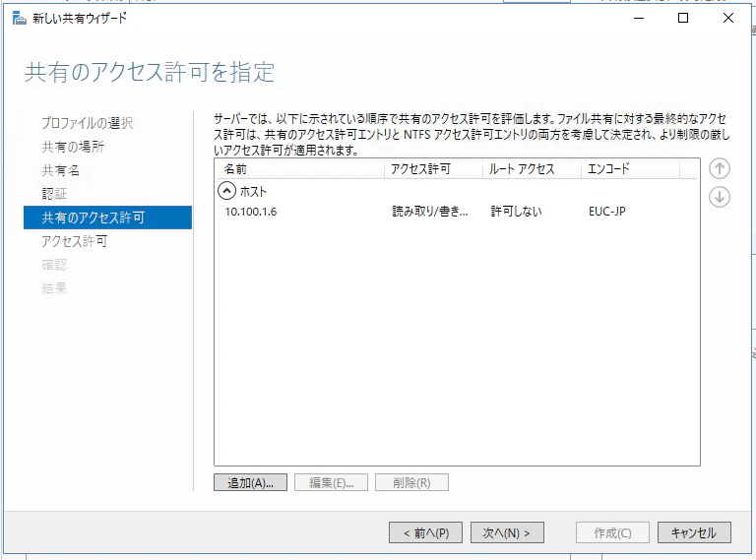756x560 pixels.
Task: Click the 次へ(N) > button
Action: 507,532
